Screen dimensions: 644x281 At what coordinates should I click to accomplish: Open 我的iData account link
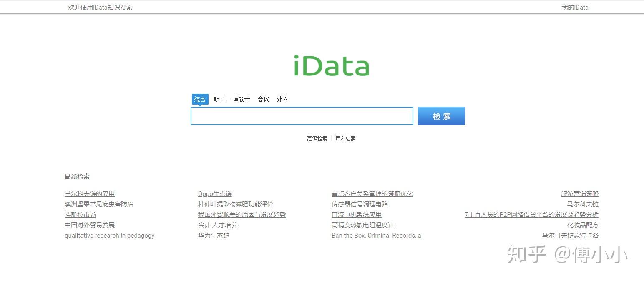575,7
